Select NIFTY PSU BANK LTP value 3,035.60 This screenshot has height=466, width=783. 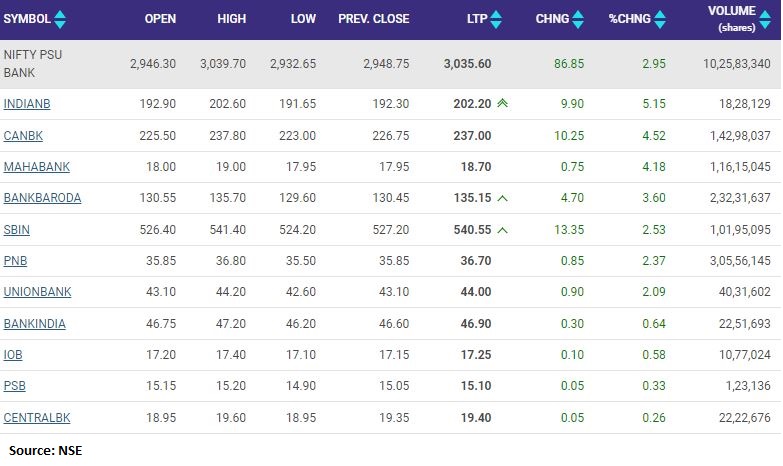[x=467, y=64]
